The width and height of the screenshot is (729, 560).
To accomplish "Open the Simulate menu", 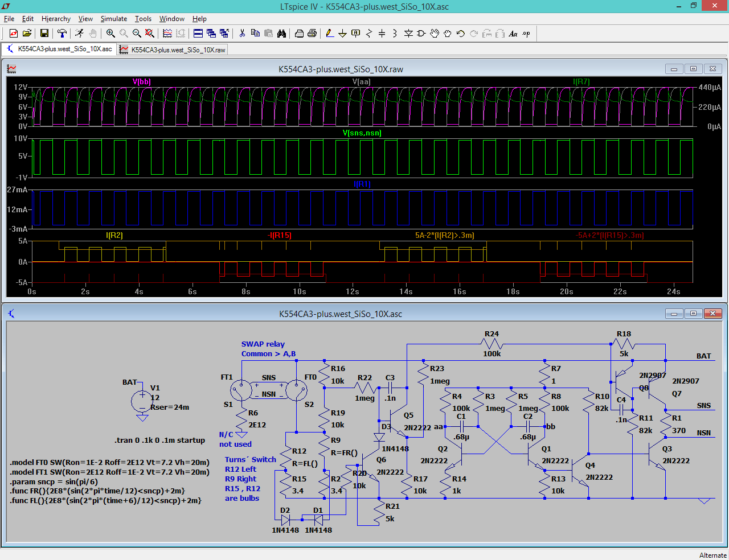I will point(114,19).
